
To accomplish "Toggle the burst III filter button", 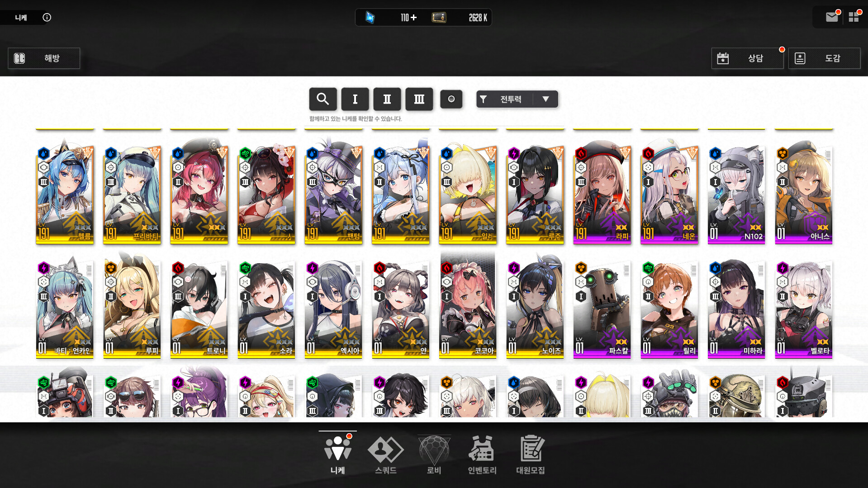I will [419, 99].
